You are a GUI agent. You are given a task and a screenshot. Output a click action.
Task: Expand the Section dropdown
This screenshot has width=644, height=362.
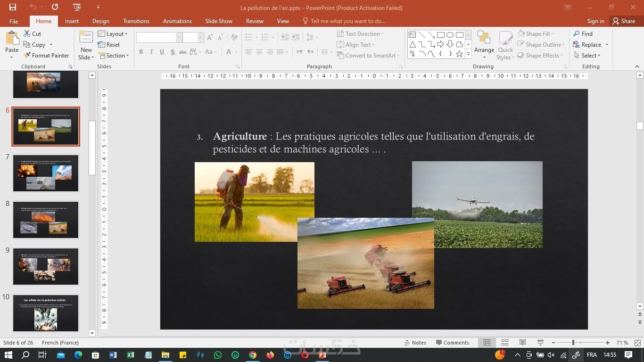coord(113,56)
